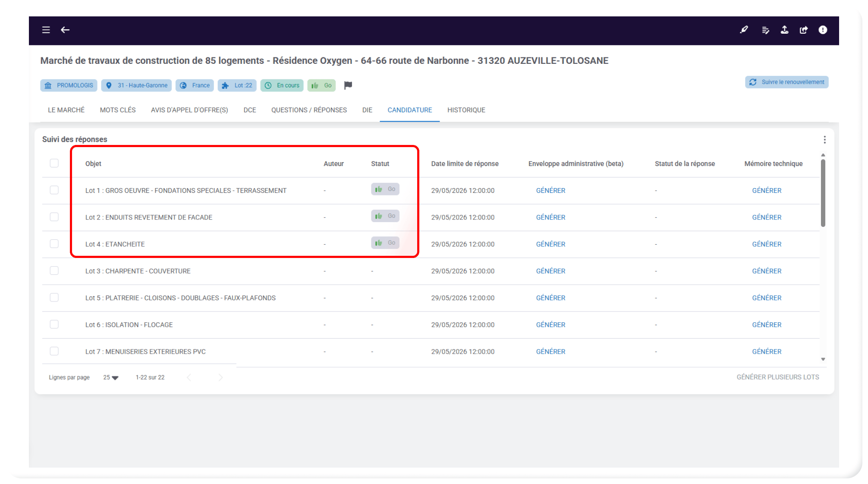
Task: Switch to the DCE tab
Action: click(x=250, y=110)
